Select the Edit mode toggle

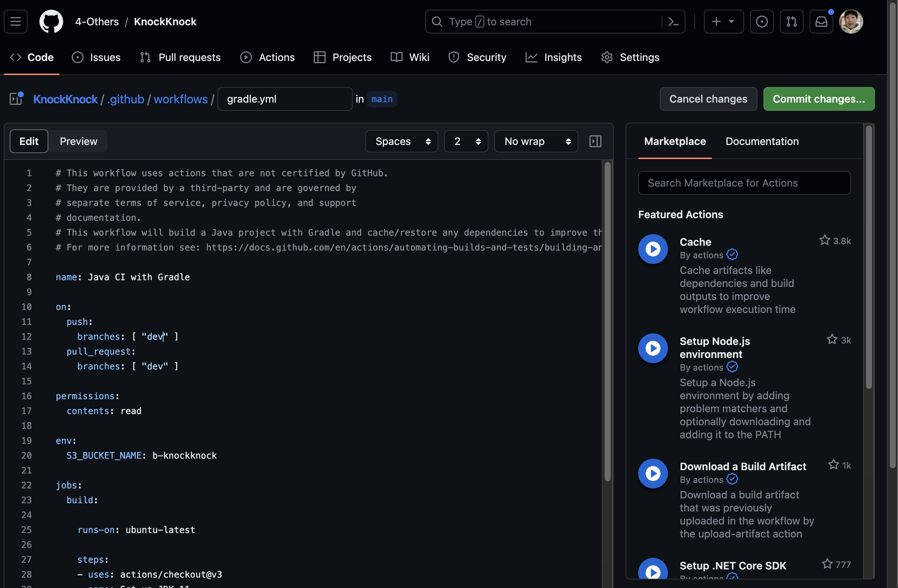tap(29, 141)
